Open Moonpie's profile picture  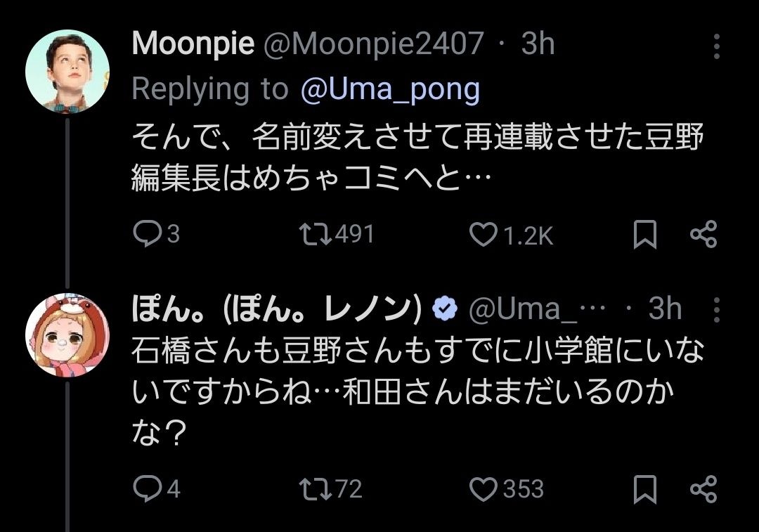[67, 72]
